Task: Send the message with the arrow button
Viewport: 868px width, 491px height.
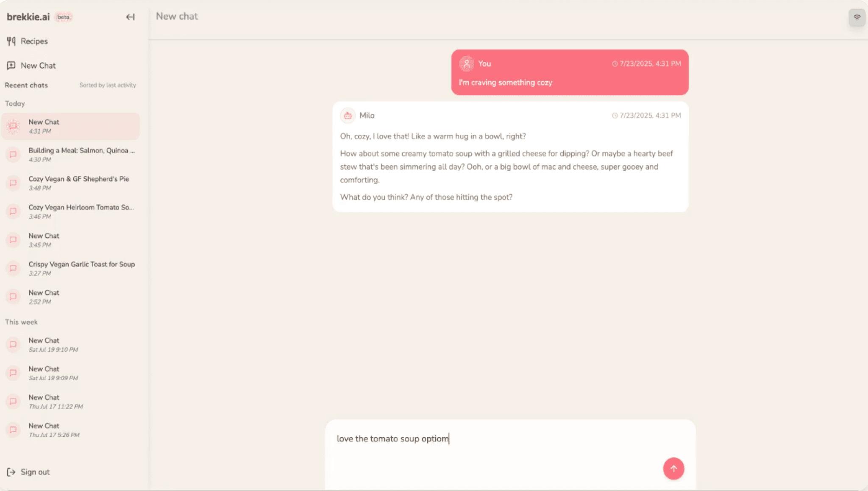Action: point(673,468)
